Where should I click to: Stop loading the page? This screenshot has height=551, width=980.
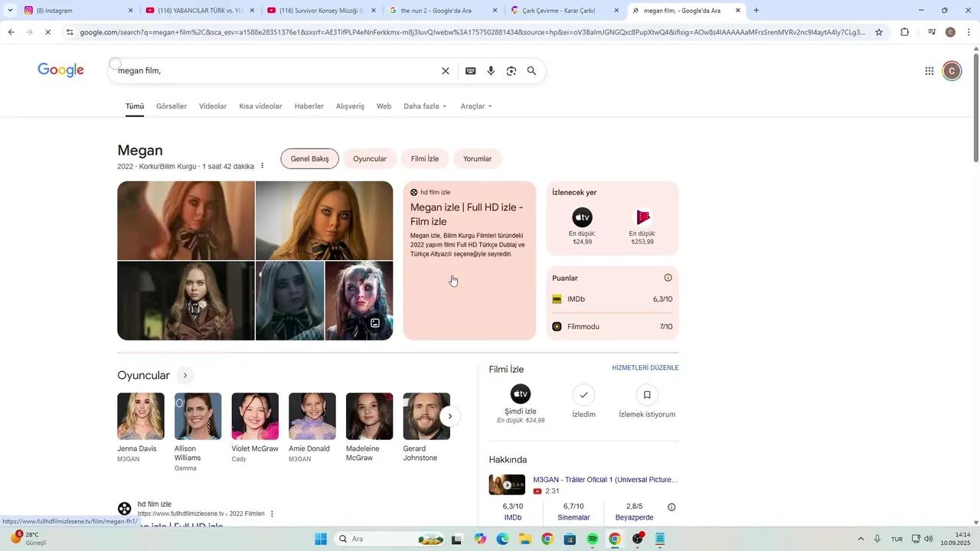click(x=47, y=32)
